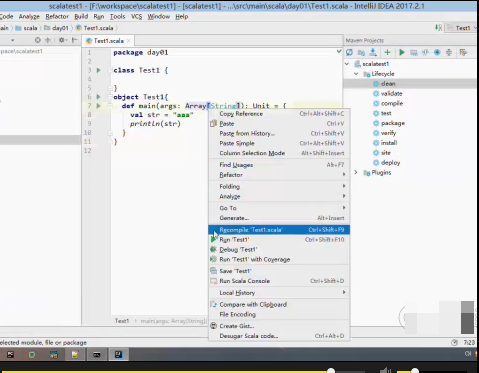Click scroll from source icon in Project panel
The width and height of the screenshot is (479, 373).
[38, 40]
